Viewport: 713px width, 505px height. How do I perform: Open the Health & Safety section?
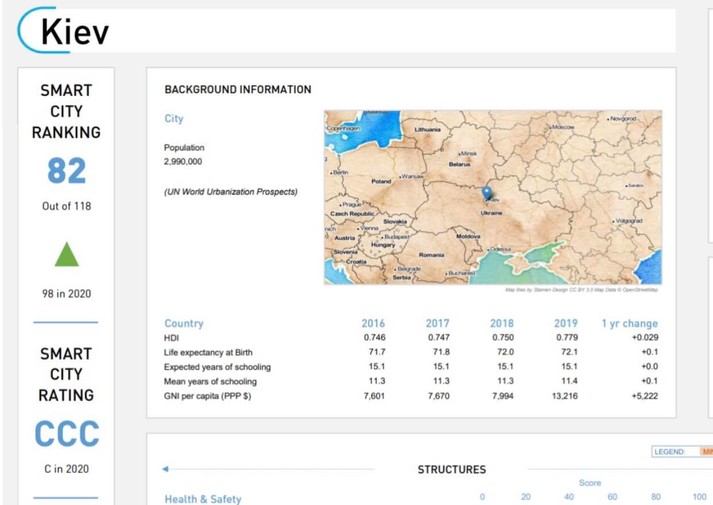tap(203, 499)
